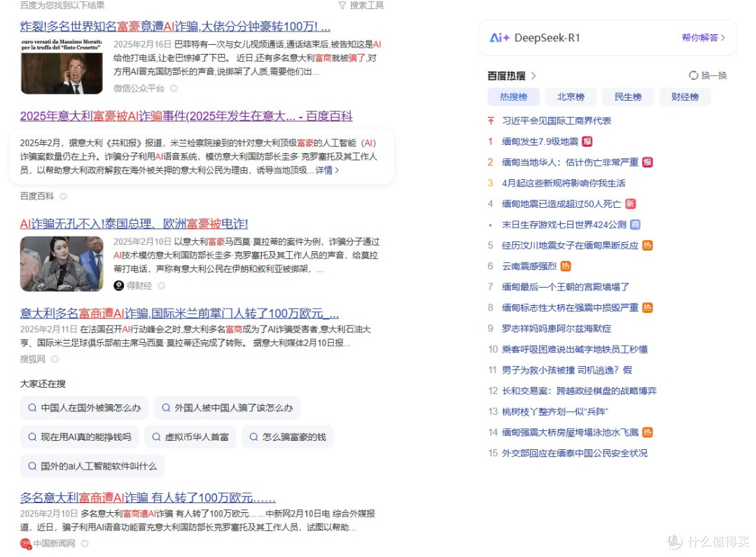Click 商 badge on 末日生存游戏 item
Image resolution: width=756 pixels, height=557 pixels.
pos(635,225)
